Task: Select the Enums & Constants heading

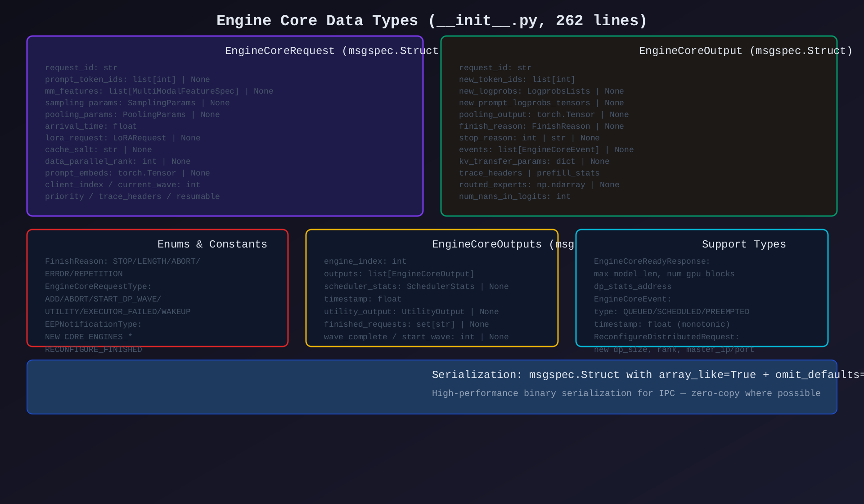Action: pos(212,244)
